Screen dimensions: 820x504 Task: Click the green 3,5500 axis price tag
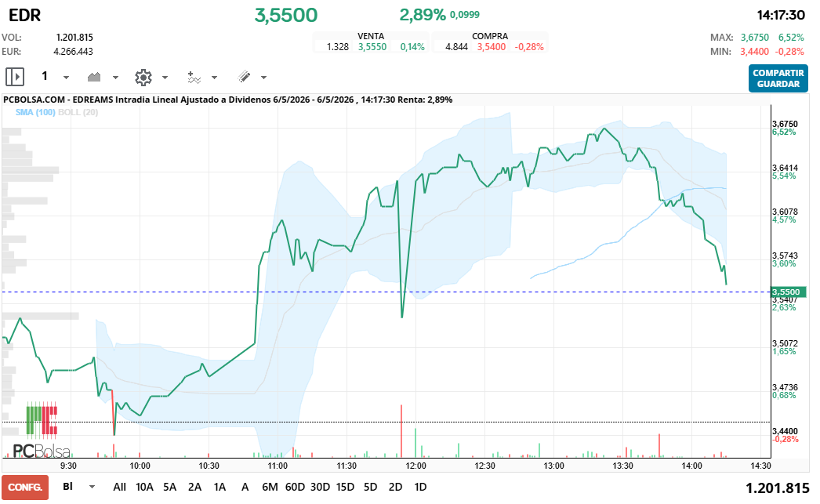(x=789, y=292)
